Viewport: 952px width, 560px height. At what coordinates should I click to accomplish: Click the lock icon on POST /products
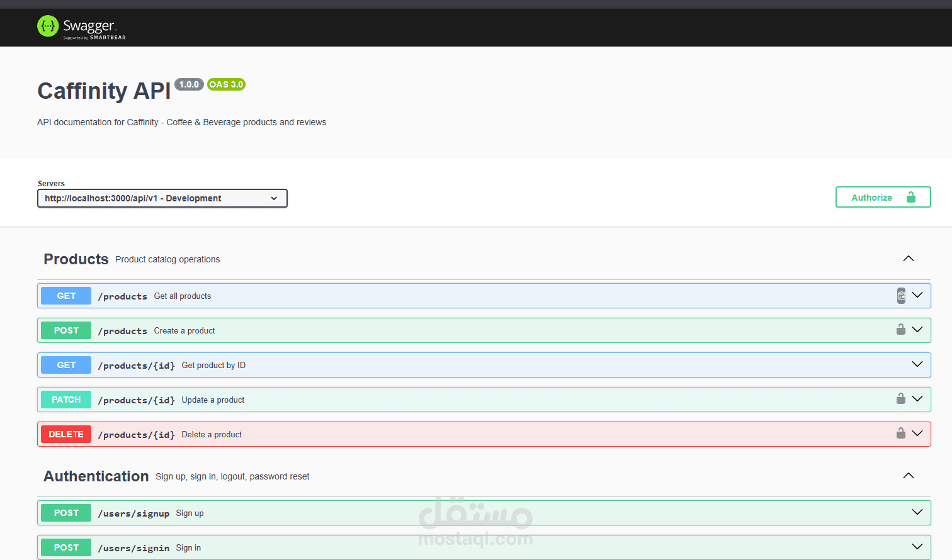click(x=901, y=329)
